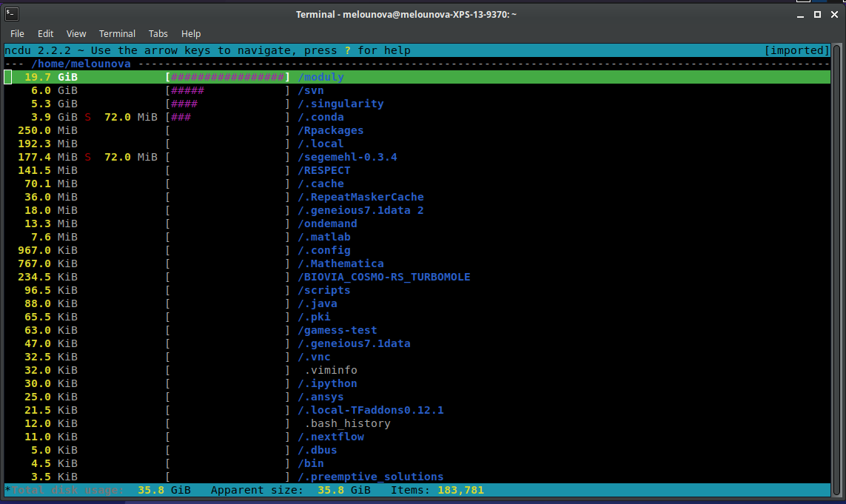Viewport: 846px width, 504px height.
Task: Click the /svn directory entry
Action: [311, 90]
